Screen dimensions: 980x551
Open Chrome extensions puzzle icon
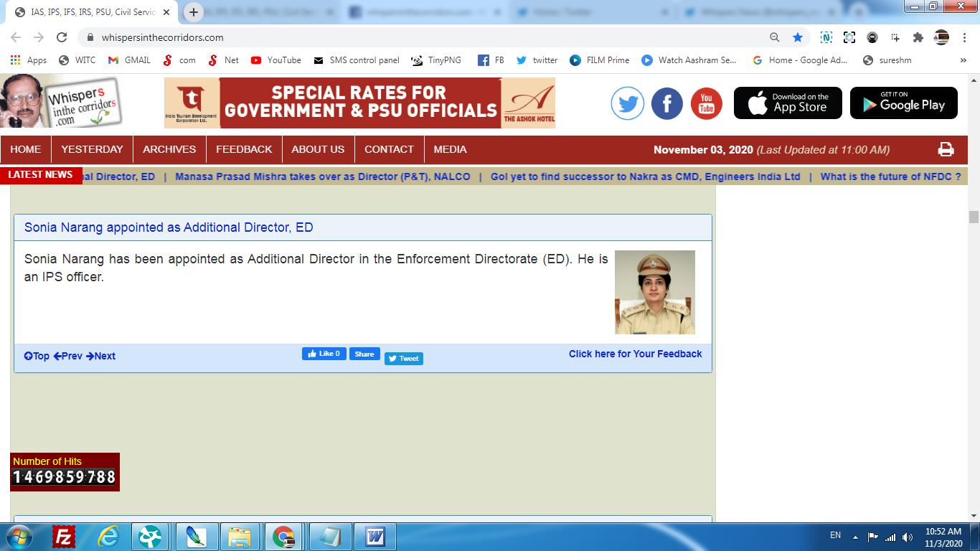pos(918,37)
